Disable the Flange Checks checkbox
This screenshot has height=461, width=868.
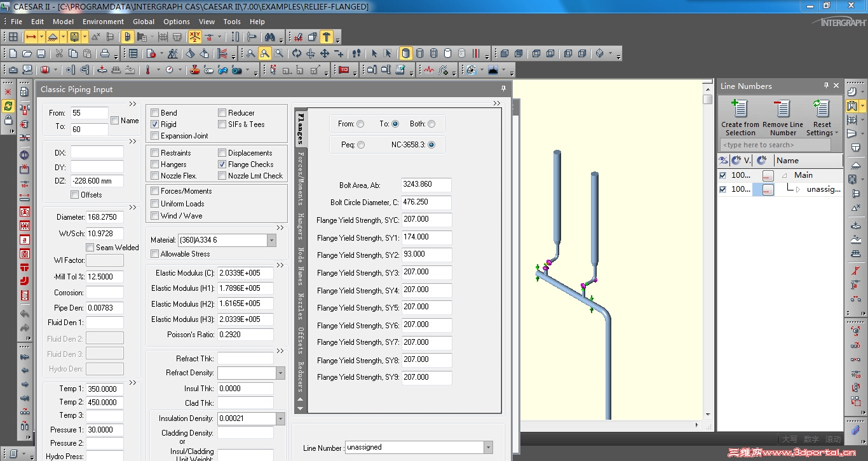coord(222,164)
